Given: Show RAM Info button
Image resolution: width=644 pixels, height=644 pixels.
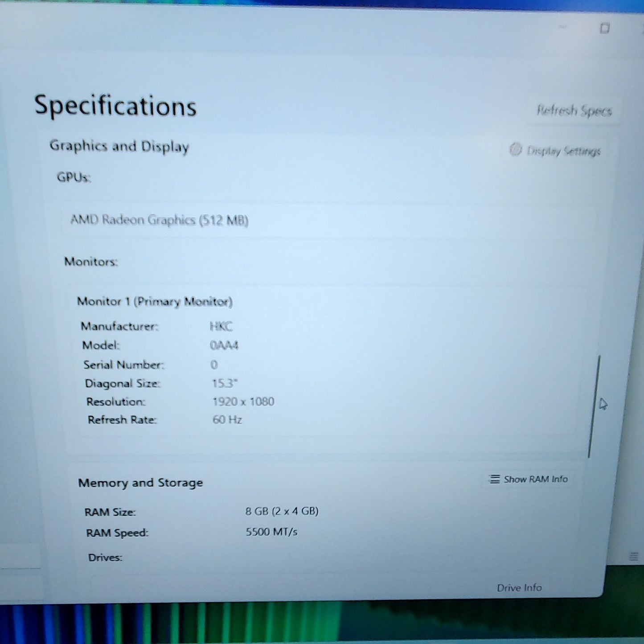Looking at the screenshot, I should (529, 479).
